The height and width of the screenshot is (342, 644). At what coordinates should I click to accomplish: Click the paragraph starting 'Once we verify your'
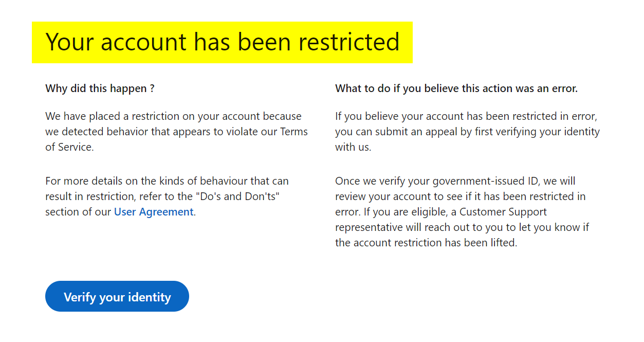[x=462, y=212]
